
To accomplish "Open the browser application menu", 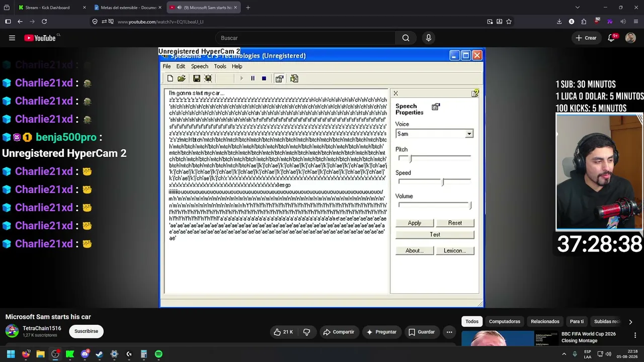I will point(636,22).
